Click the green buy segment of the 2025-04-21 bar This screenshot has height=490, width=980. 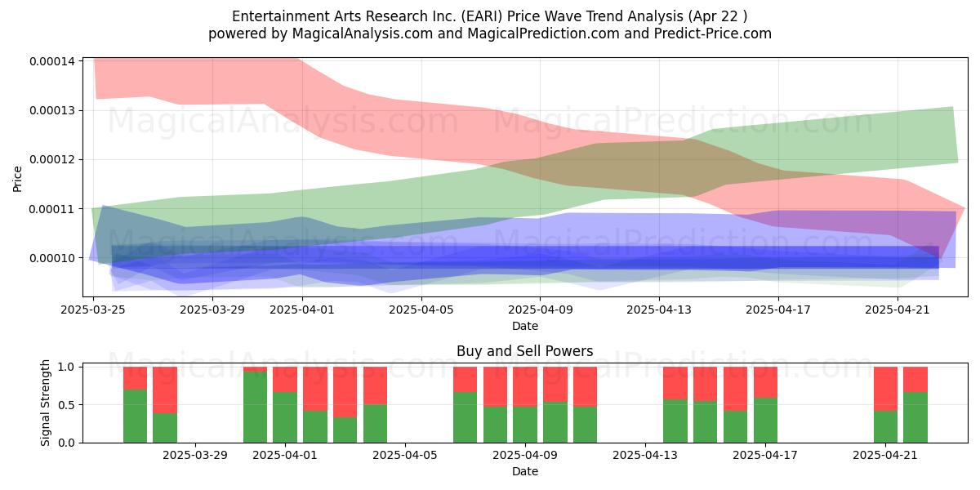885,426
